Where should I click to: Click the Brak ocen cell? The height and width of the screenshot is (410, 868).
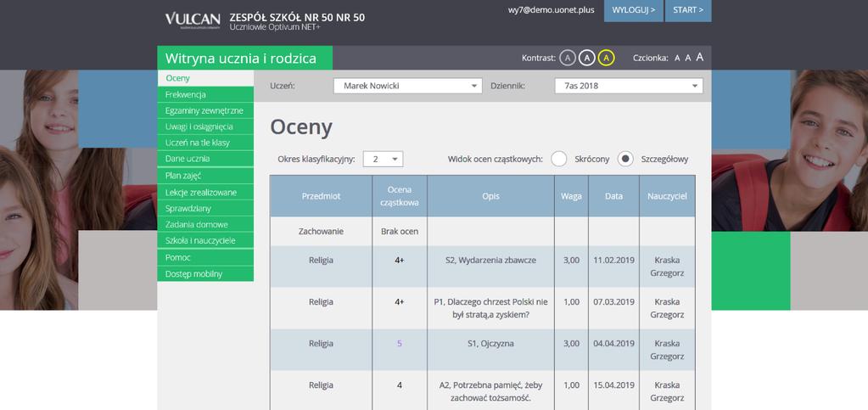coord(400,232)
